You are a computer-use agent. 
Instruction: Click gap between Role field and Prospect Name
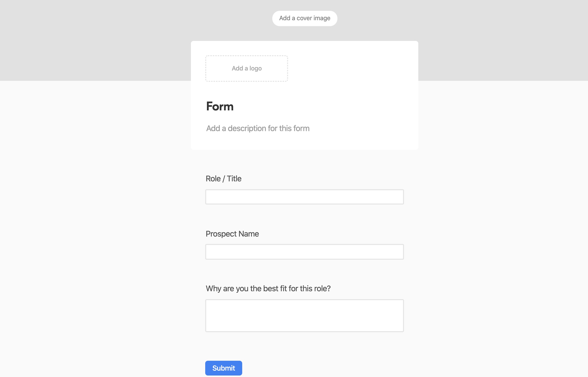pyautogui.click(x=305, y=217)
